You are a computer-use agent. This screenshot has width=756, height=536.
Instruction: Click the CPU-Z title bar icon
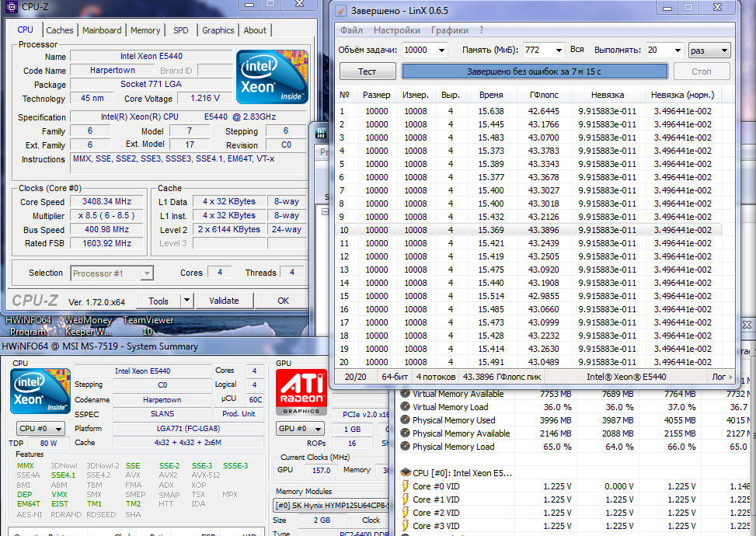[12, 9]
